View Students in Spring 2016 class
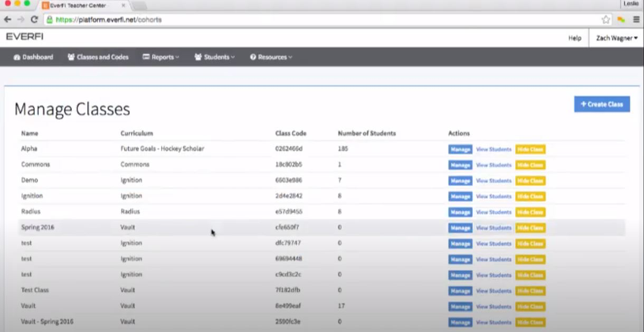644x332 pixels. pos(494,228)
